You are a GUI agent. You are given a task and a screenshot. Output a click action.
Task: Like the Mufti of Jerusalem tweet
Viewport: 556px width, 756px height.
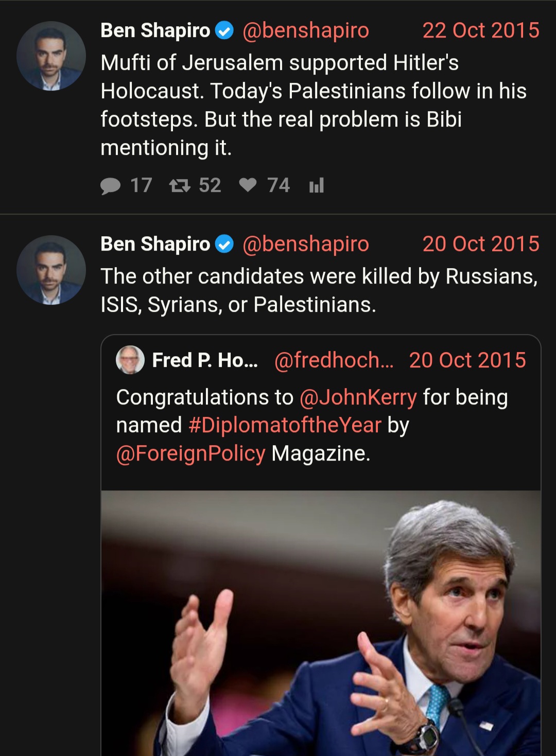[248, 185]
